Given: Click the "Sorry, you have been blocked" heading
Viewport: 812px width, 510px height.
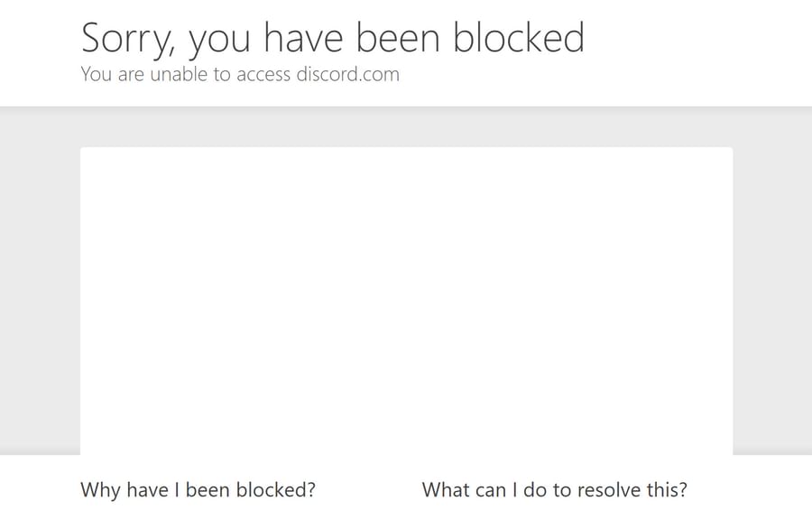Looking at the screenshot, I should (333, 38).
